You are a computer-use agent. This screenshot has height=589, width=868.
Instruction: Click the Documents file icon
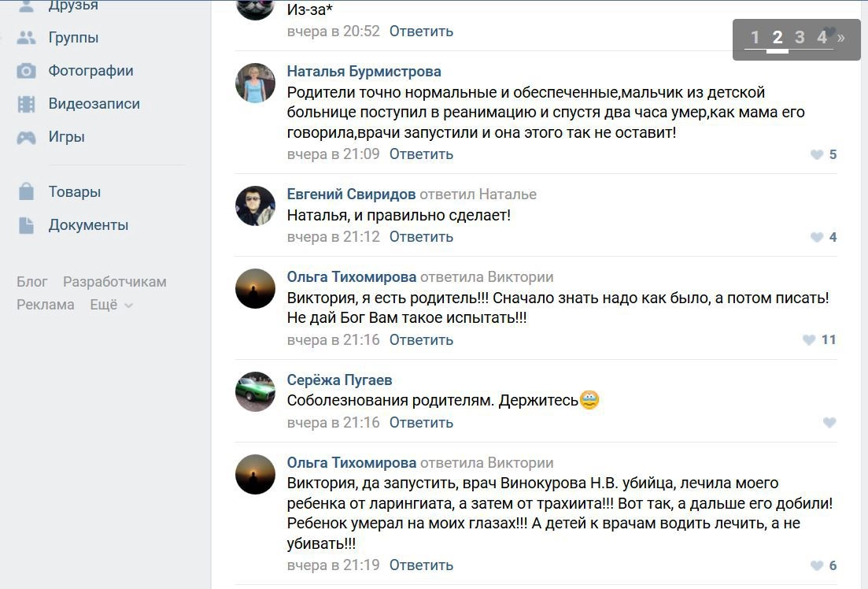point(27,225)
